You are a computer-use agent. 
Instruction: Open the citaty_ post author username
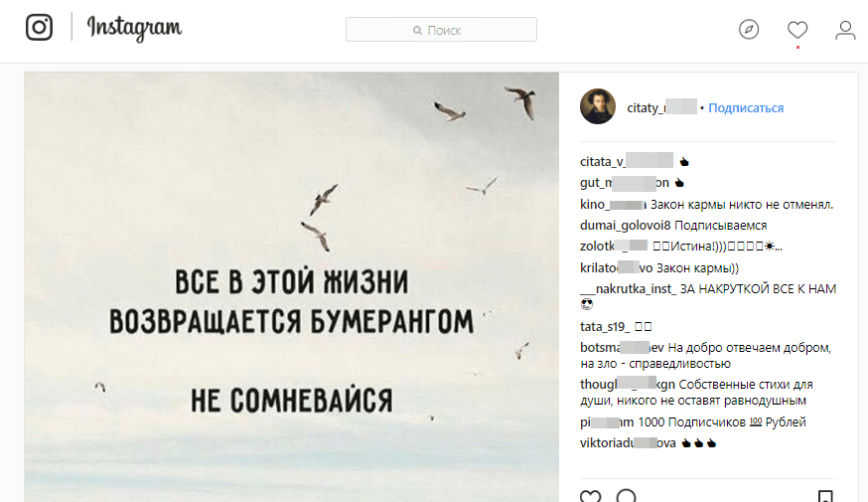tap(661, 107)
